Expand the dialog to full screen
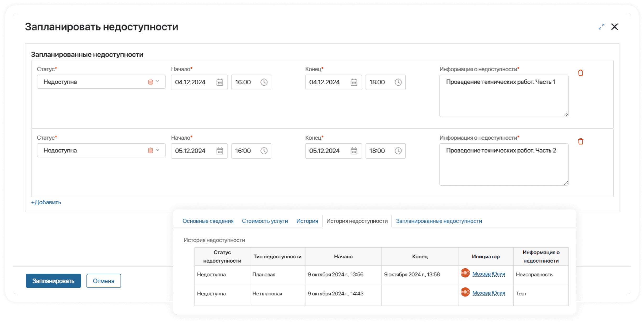This screenshot has height=325, width=644. click(x=601, y=27)
